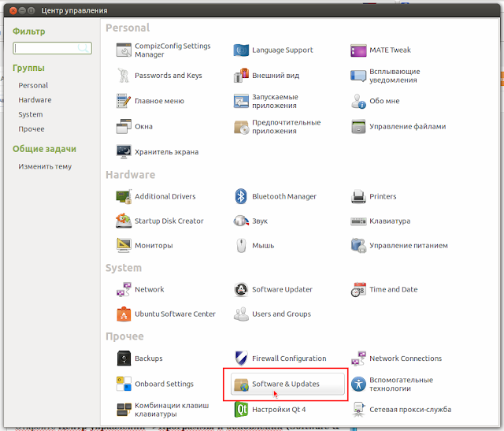Open Предпочтительные приложения icon
This screenshot has height=431, width=504.
click(x=241, y=127)
